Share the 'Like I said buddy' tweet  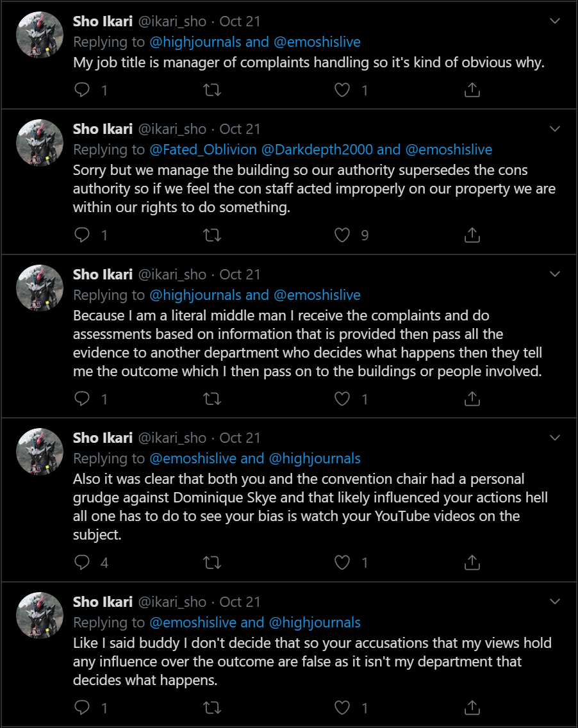[x=472, y=707]
